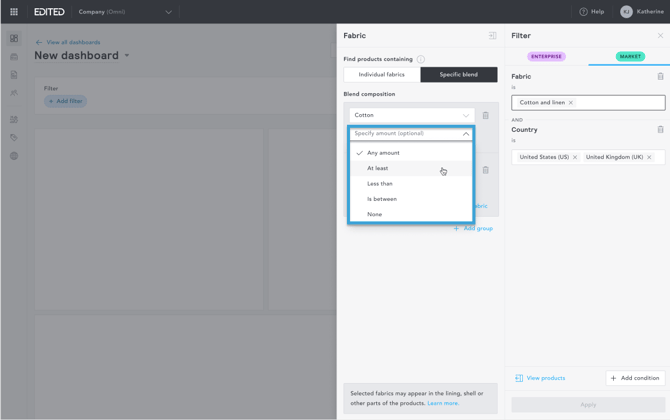
Task: Click the Help question mark icon
Action: [583, 12]
